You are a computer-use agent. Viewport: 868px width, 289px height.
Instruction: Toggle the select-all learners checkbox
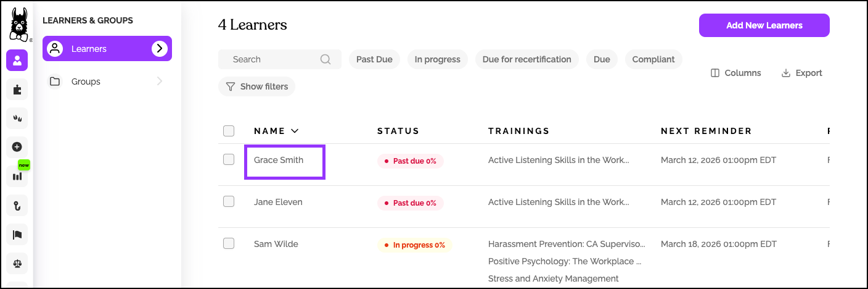229,131
